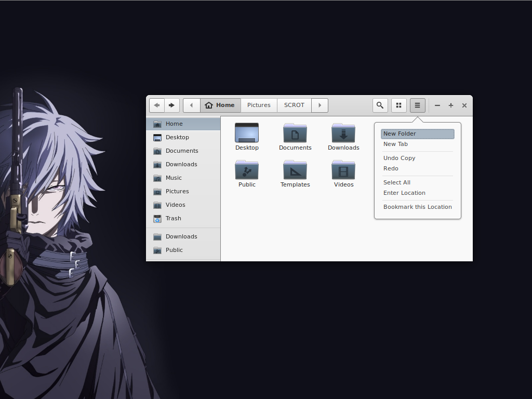Choose Select All from the menu
532x399 pixels.
tap(418, 182)
